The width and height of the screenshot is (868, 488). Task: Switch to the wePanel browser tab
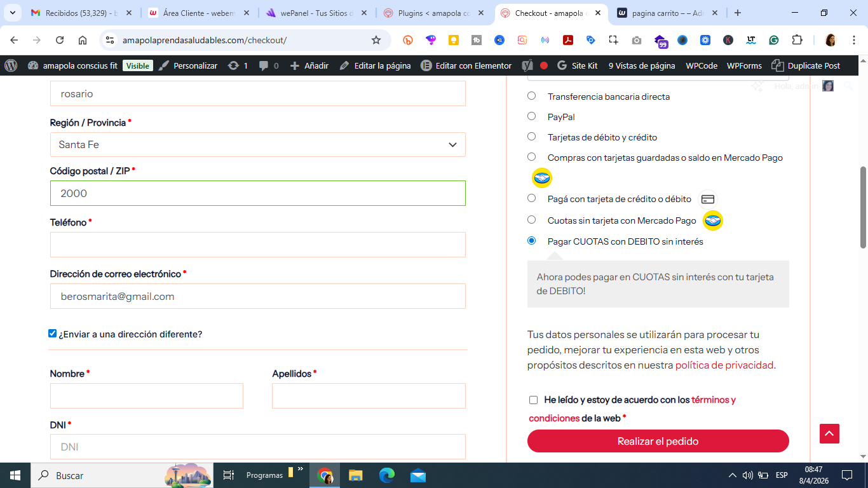(316, 13)
